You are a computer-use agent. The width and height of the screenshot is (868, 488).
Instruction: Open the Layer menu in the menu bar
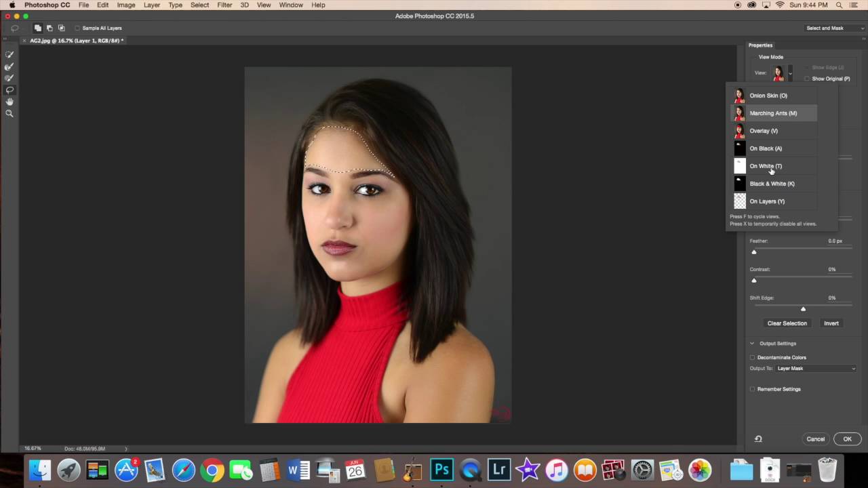pyautogui.click(x=152, y=5)
